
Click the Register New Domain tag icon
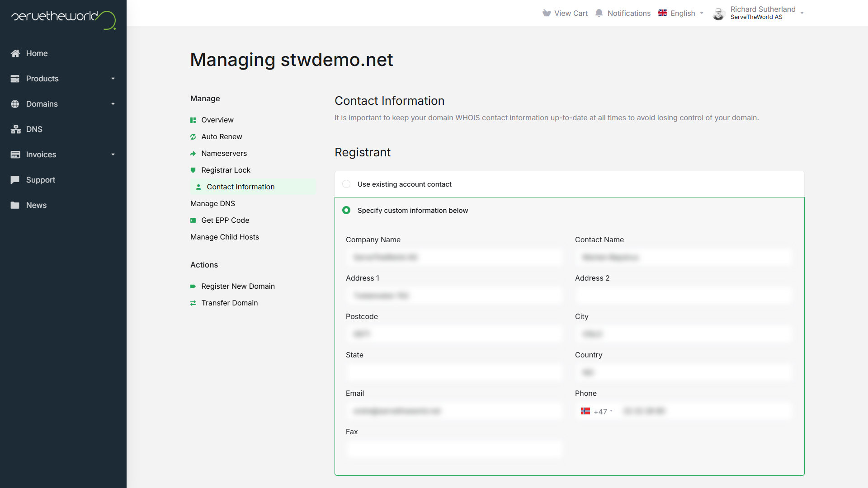pos(193,286)
